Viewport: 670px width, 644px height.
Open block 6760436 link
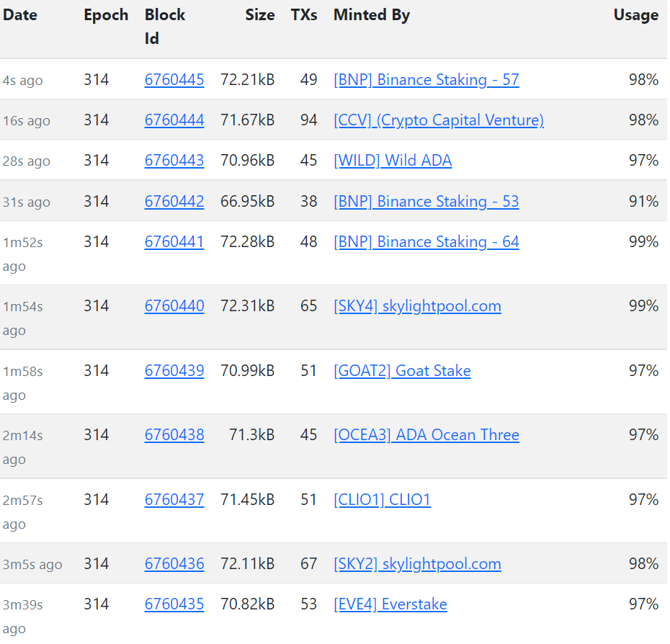pos(174,563)
